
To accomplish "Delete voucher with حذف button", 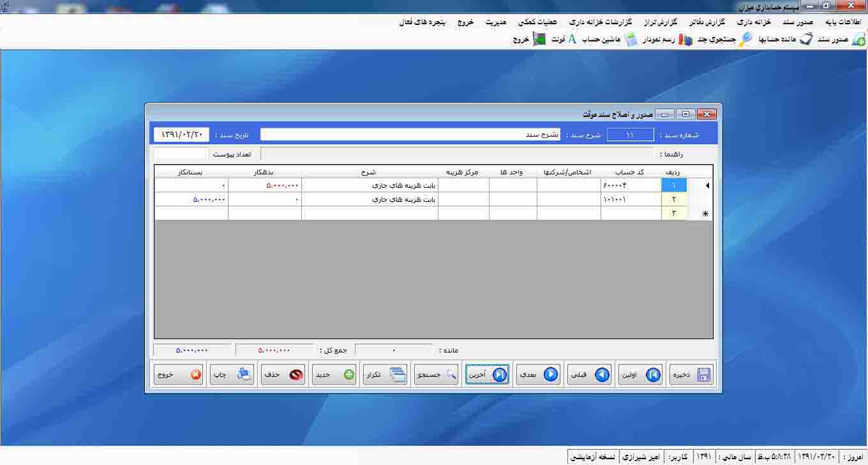I will tap(283, 375).
